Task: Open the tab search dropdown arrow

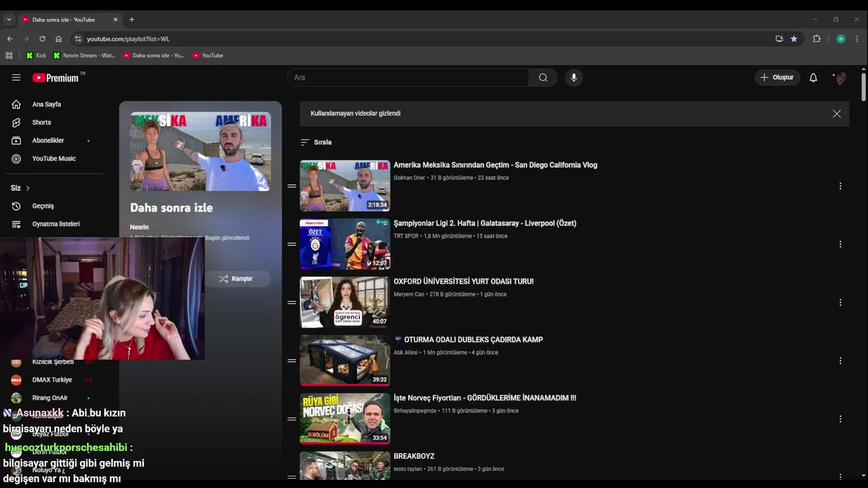Action: 9,20
